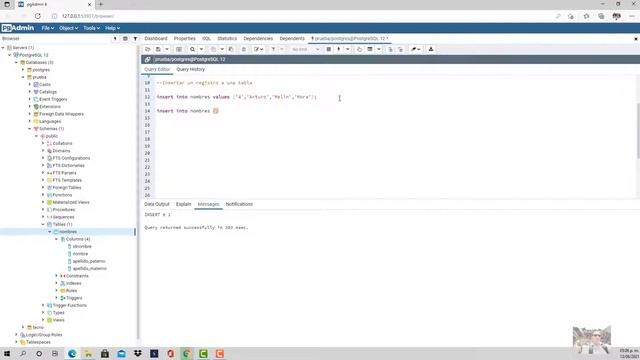640x360 pixels.
Task: Click the Rollback transaction icon
Action: 400,49
